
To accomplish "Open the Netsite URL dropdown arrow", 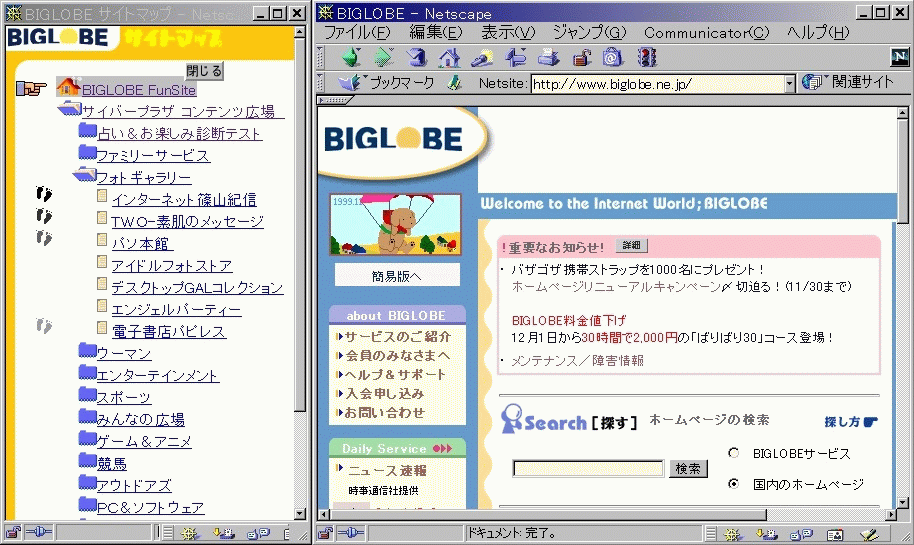I will point(789,84).
